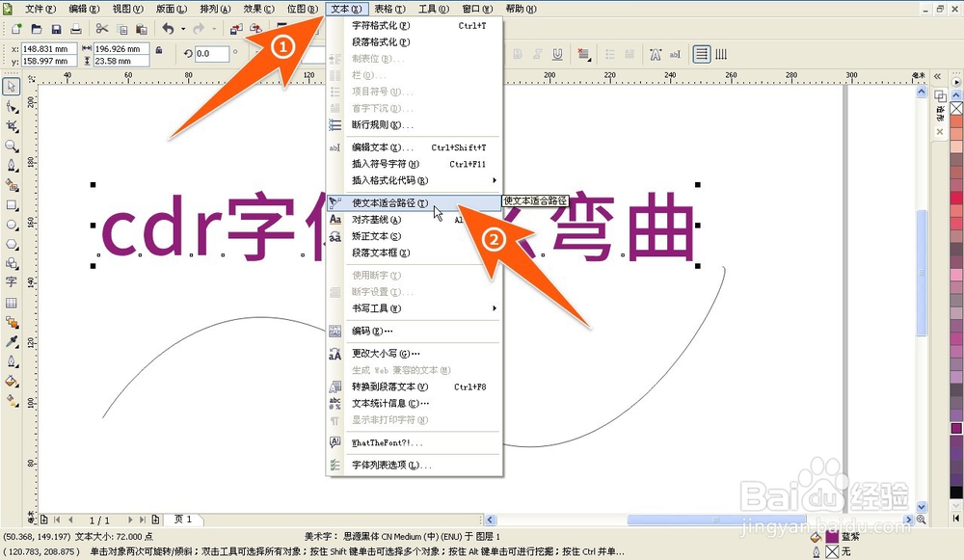Select the Shape tool
Image resolution: width=964 pixels, height=560 pixels.
12,107
